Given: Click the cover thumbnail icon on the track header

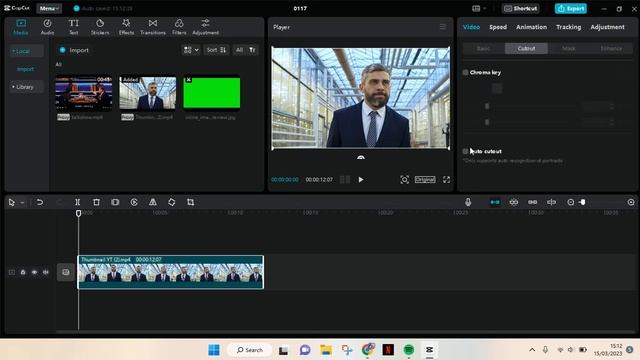Looking at the screenshot, I should pyautogui.click(x=66, y=272).
